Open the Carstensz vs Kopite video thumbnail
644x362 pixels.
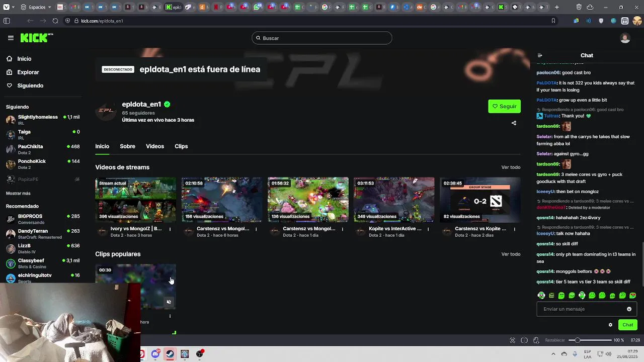[480, 200]
